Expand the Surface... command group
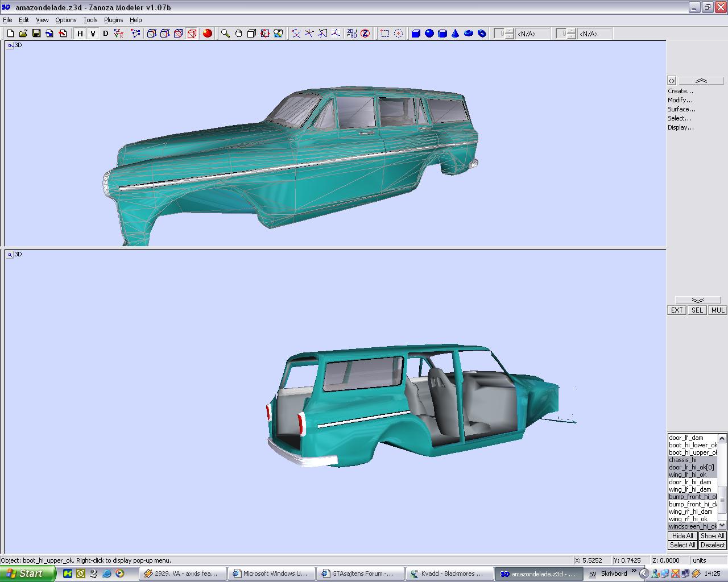The width and height of the screenshot is (728, 582). (x=681, y=109)
